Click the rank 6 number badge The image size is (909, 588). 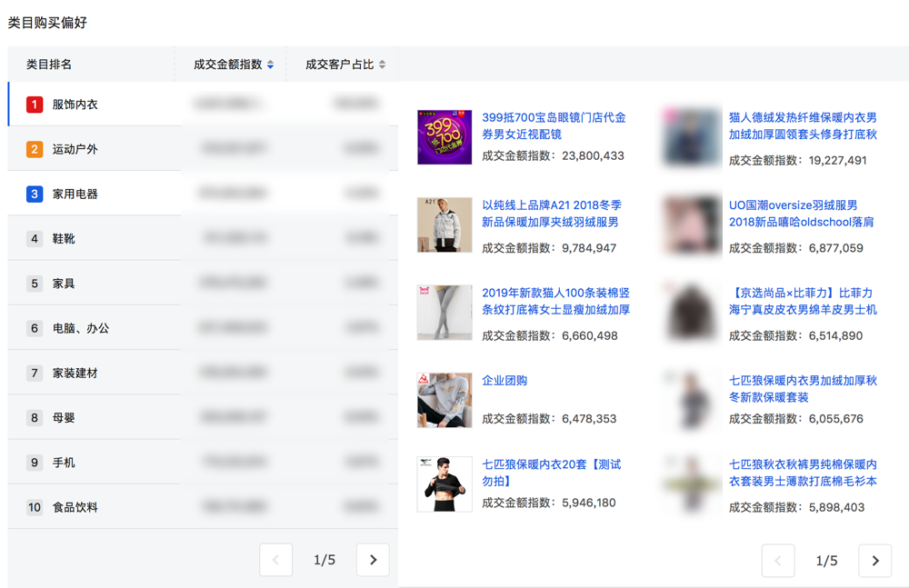point(35,328)
